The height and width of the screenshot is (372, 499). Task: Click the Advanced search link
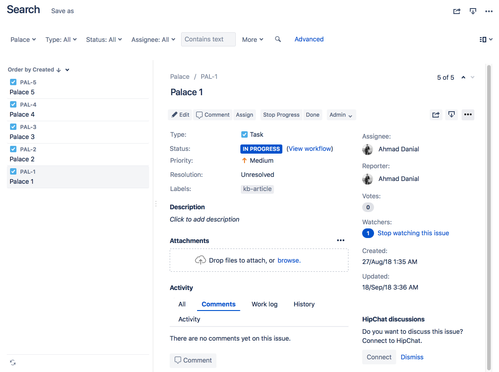click(309, 39)
